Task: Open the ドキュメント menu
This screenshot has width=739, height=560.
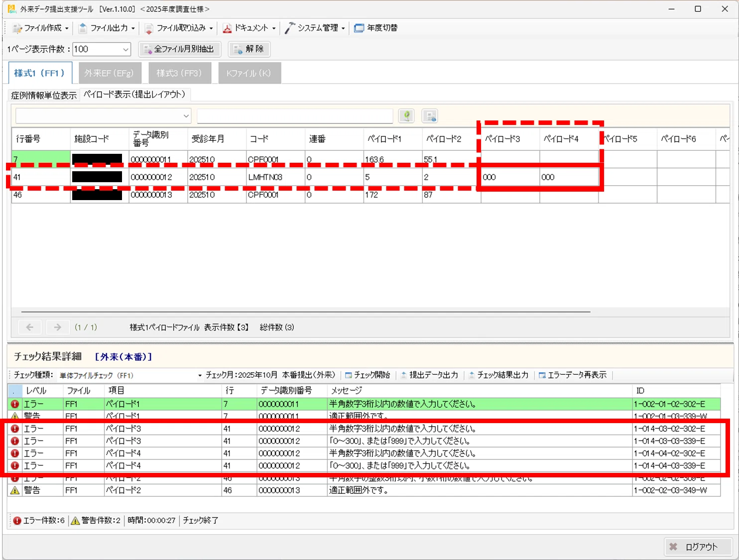Action: coord(248,28)
